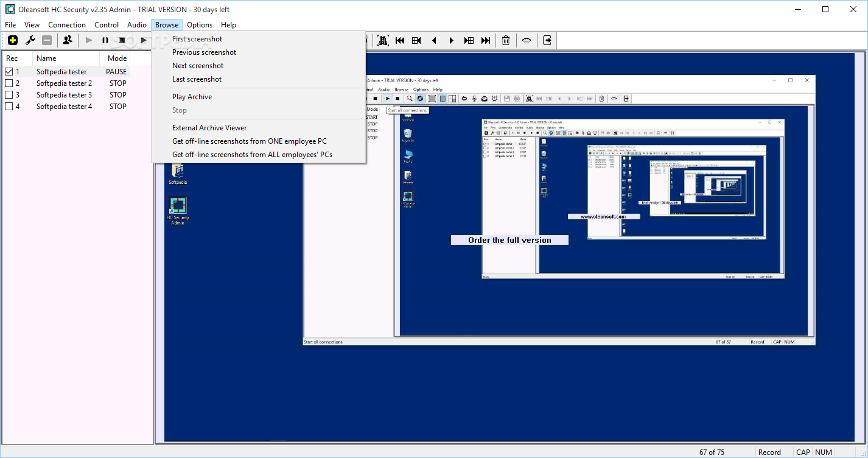Click the PAUSE mode cell of row 1
The height and width of the screenshot is (458, 868).
(x=116, y=72)
